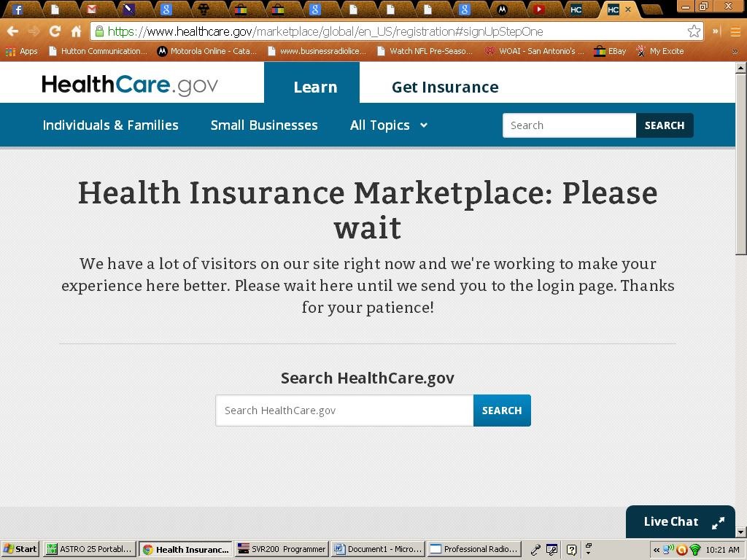The width and height of the screenshot is (747, 560).
Task: View the green SSL padlock site info
Action: (x=99, y=31)
